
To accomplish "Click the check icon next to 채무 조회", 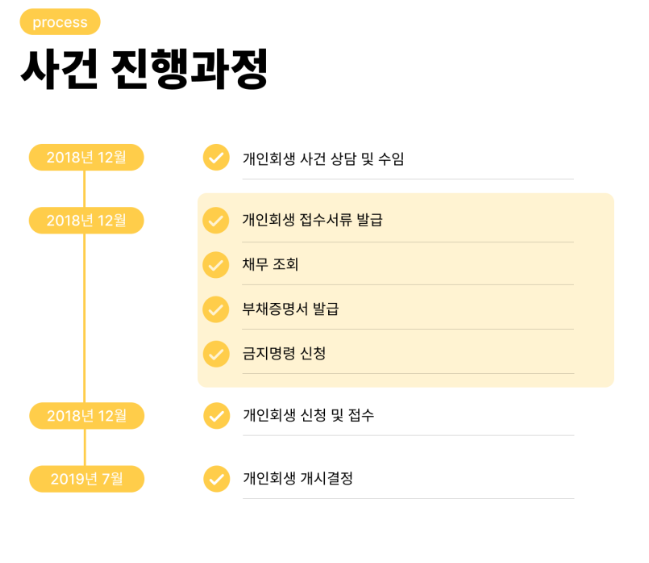I will (216, 265).
